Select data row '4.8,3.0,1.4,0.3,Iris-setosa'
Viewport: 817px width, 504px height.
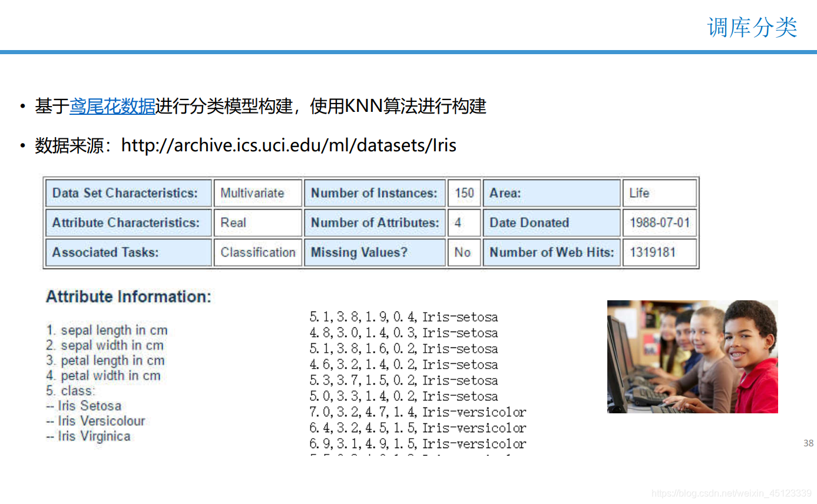click(x=403, y=333)
